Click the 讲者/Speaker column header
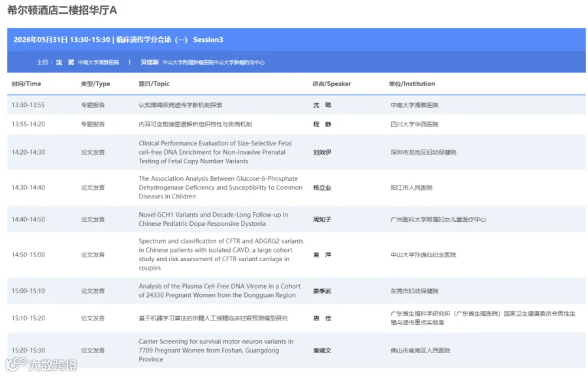The image size is (588, 376). (x=331, y=84)
